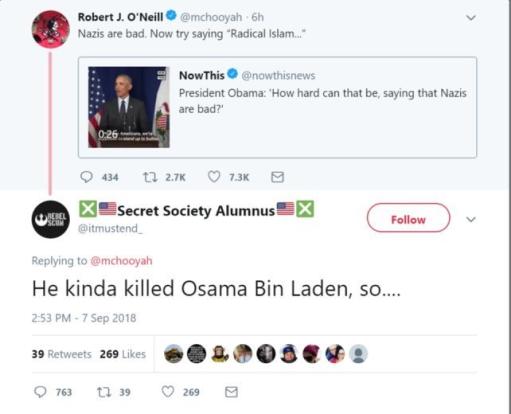The image size is (511, 414).
Task: Share the reply via envelope icon
Action: 231,392
